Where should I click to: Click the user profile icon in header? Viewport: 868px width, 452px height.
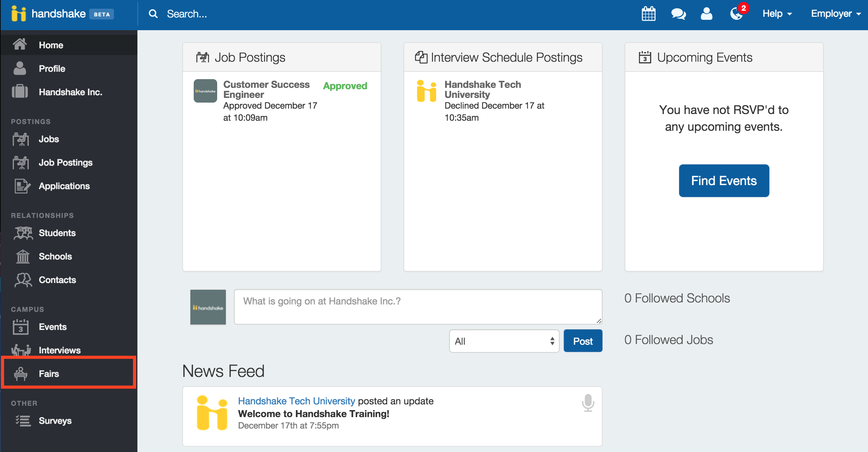click(706, 14)
